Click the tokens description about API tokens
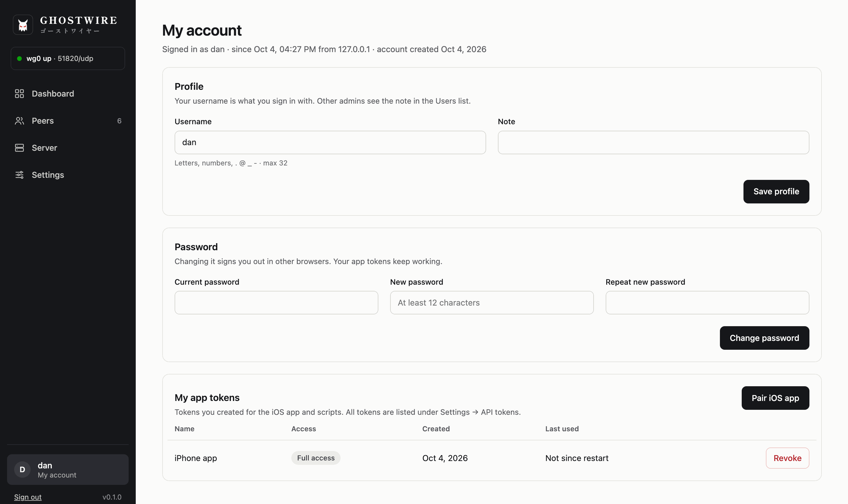The width and height of the screenshot is (848, 504). tap(347, 412)
